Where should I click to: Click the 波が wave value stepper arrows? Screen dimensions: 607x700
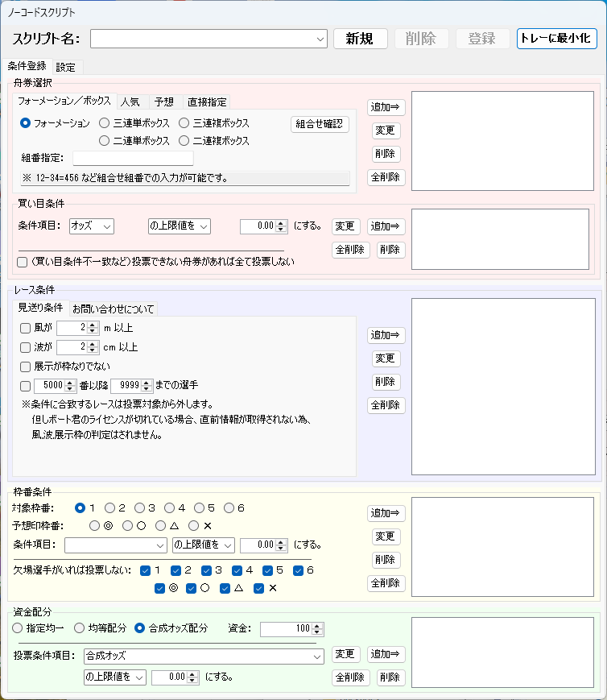tap(93, 347)
